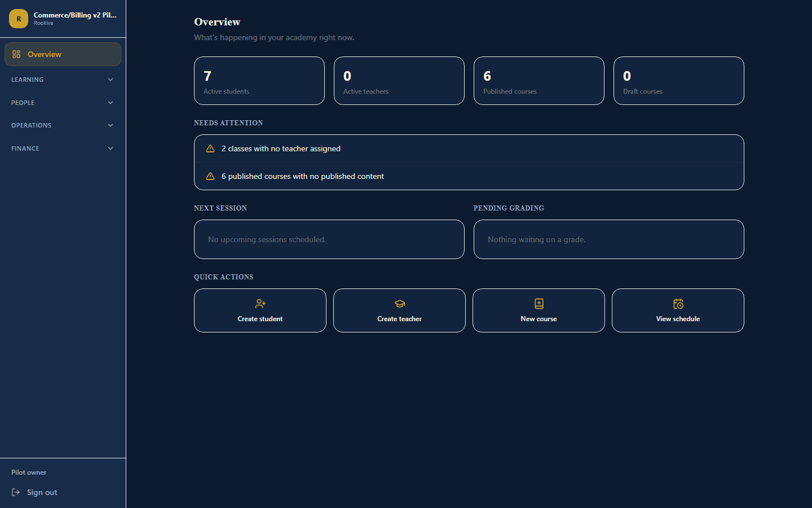Click 'Nothing waiting on a grade.' text

pos(537,239)
